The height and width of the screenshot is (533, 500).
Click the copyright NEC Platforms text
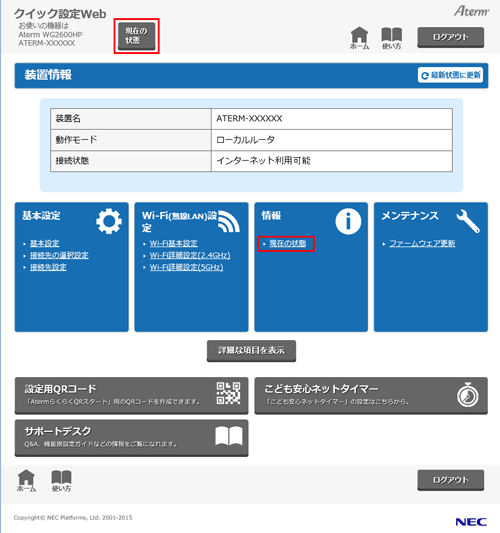[x=73, y=518]
